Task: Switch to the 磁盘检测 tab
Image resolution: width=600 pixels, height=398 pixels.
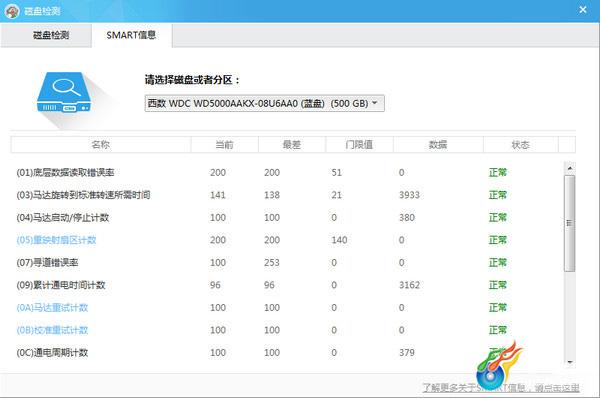Action: tap(46, 35)
